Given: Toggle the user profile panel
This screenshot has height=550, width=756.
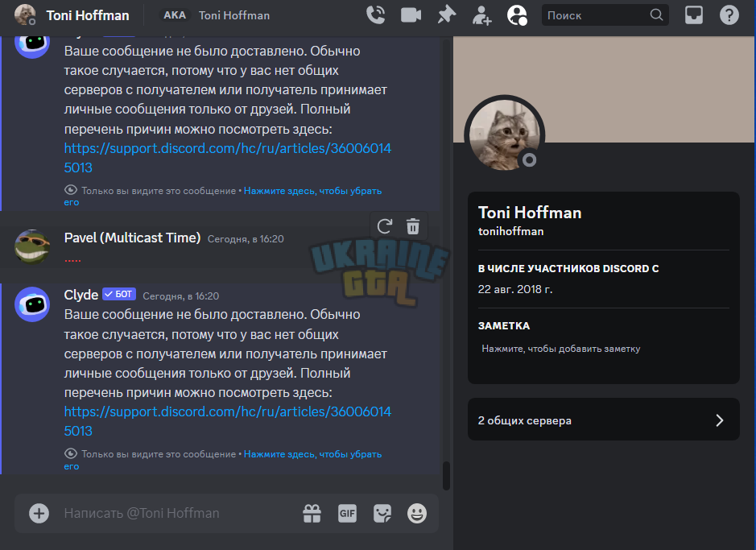Looking at the screenshot, I should 517,15.
